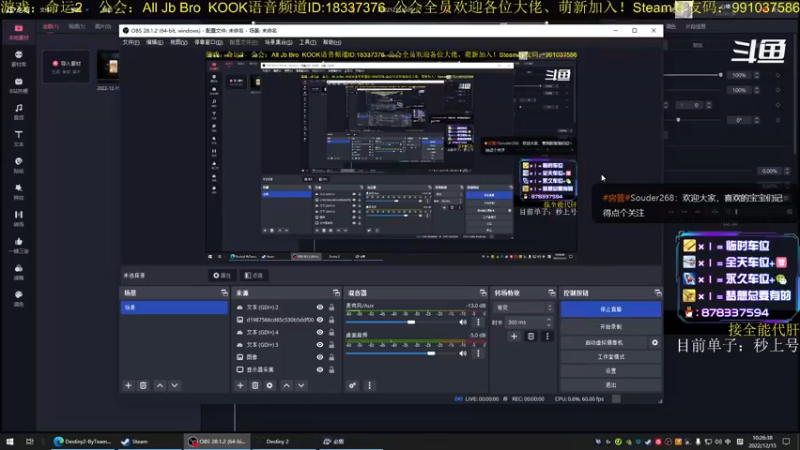Open source properties gear in Sources panel
Viewport: 800px width, 450px height.
tap(270, 385)
